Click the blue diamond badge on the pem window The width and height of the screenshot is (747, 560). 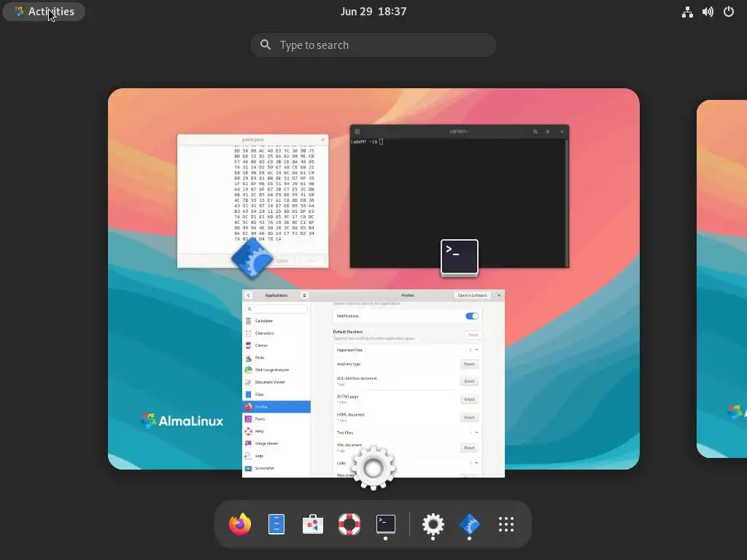(252, 259)
